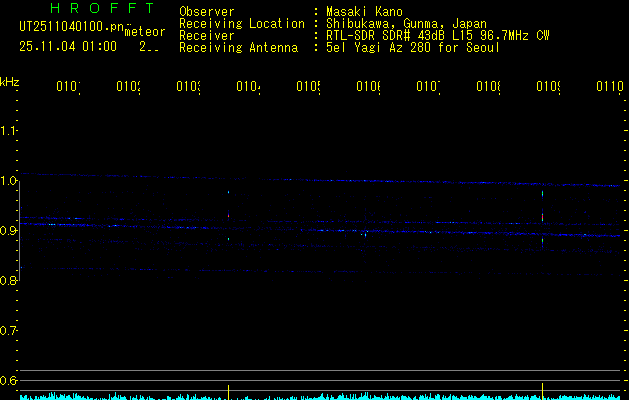Click the 25.11.04 01:00 timestamp

click(x=67, y=46)
